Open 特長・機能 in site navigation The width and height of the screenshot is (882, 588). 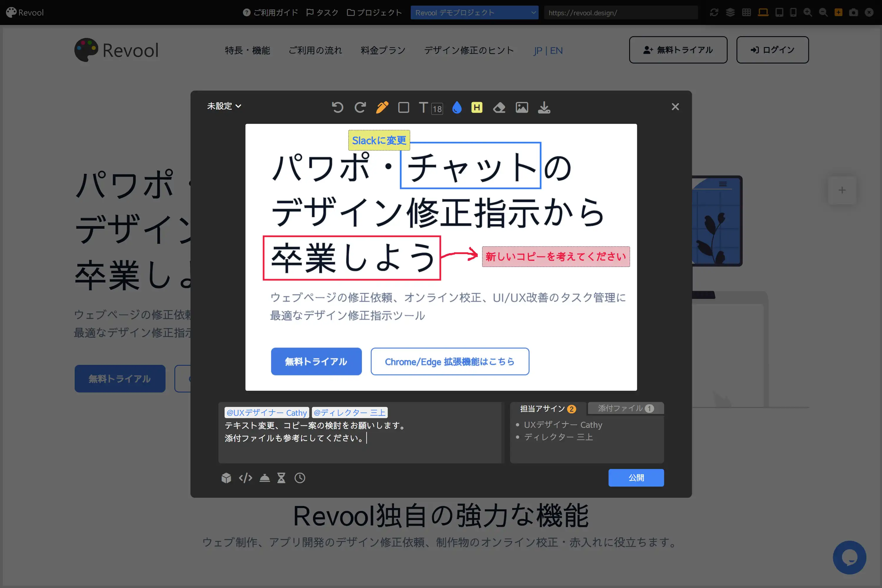248,50
